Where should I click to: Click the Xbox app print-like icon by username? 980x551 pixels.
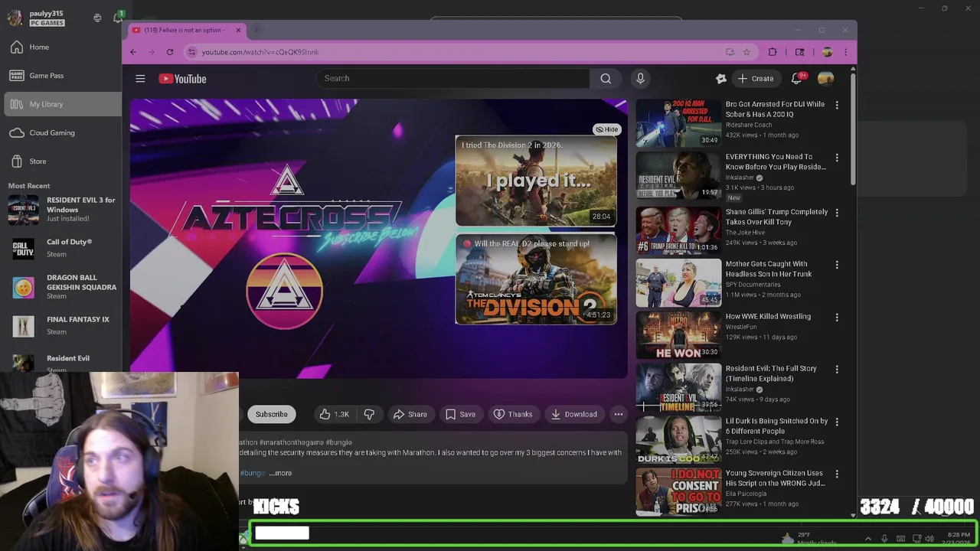coord(97,18)
